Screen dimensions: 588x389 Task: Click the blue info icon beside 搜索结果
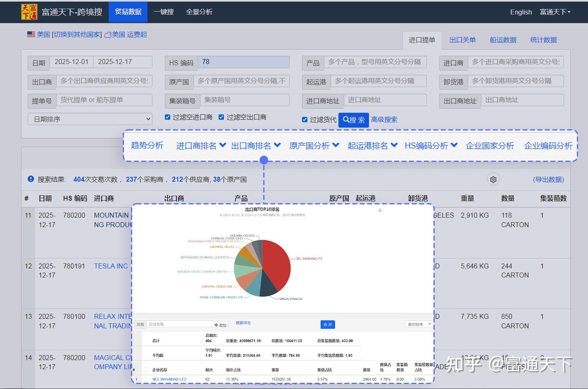tap(31, 179)
